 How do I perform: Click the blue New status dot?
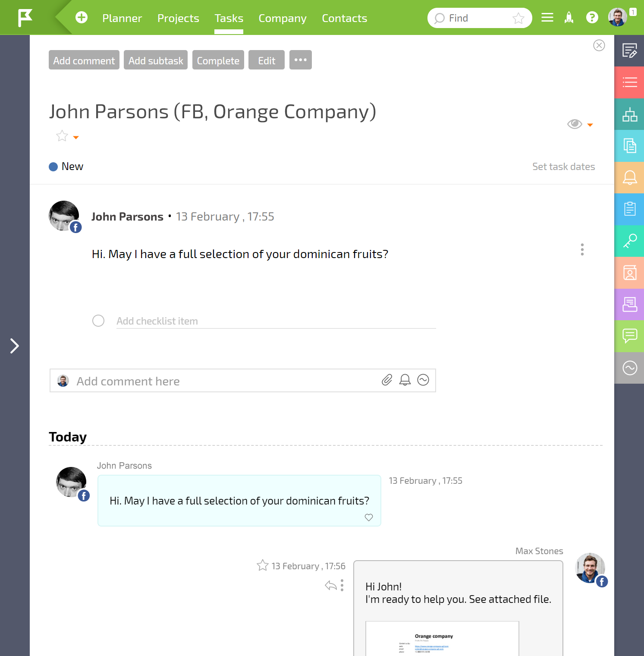[x=53, y=167]
